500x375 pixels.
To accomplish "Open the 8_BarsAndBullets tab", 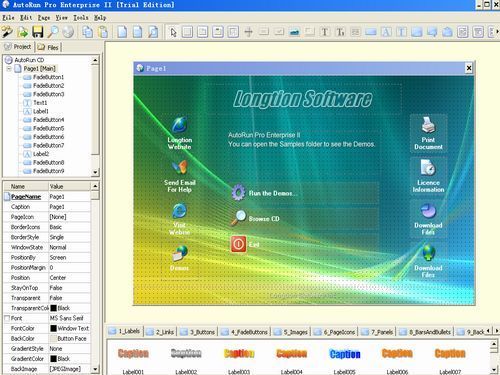I will [426, 332].
